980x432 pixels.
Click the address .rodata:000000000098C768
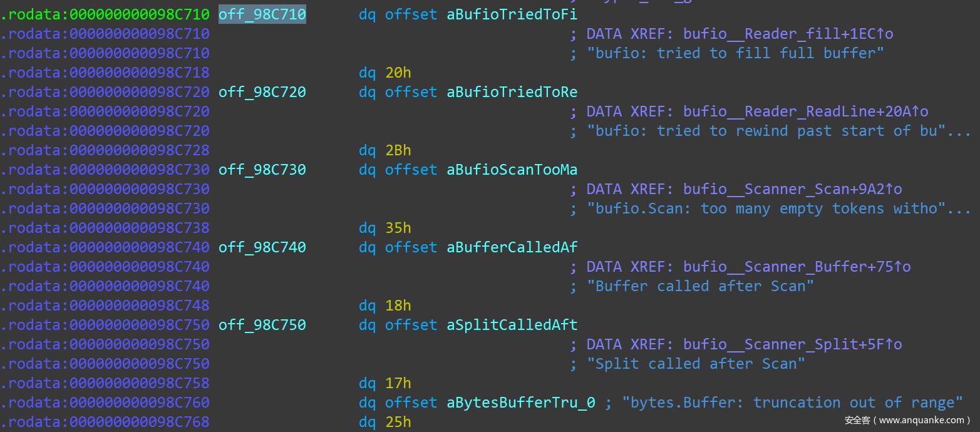[x=105, y=422]
